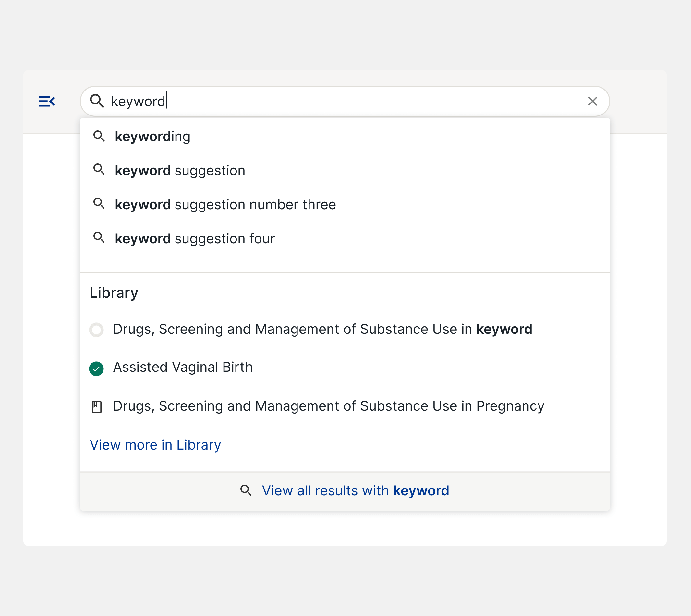Select 'keyword suggestion four' entry
This screenshot has width=691, height=616.
coord(195,239)
